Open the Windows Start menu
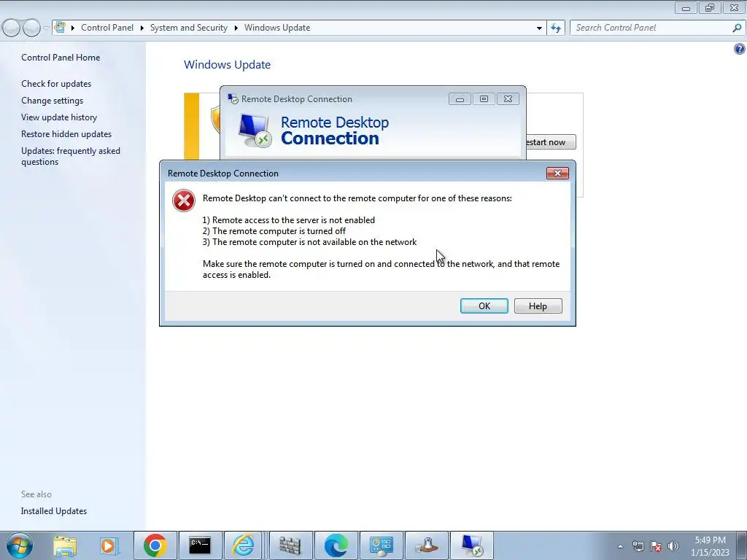 (20, 545)
